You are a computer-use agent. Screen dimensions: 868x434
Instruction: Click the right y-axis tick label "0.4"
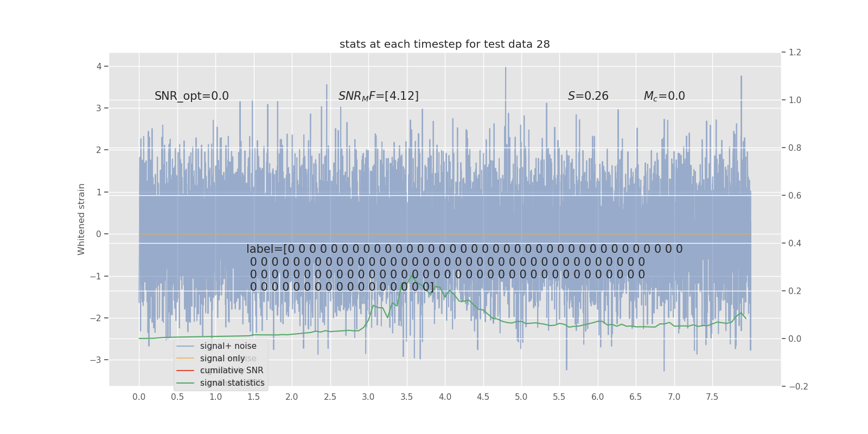[x=795, y=244]
